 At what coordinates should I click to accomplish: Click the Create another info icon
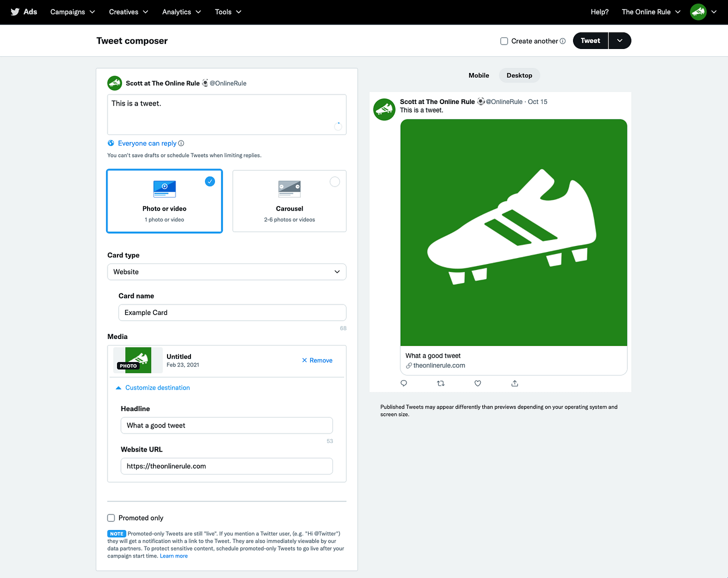(x=562, y=41)
